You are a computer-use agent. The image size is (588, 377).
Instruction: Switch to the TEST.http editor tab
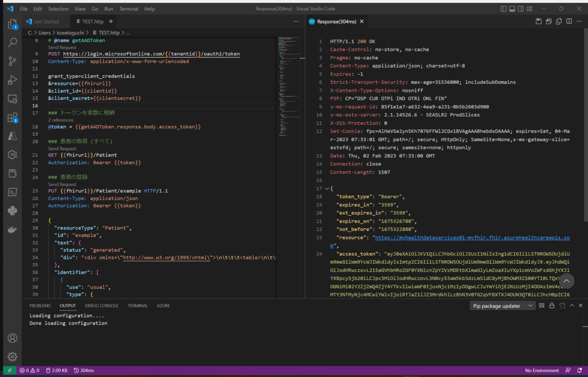point(93,22)
